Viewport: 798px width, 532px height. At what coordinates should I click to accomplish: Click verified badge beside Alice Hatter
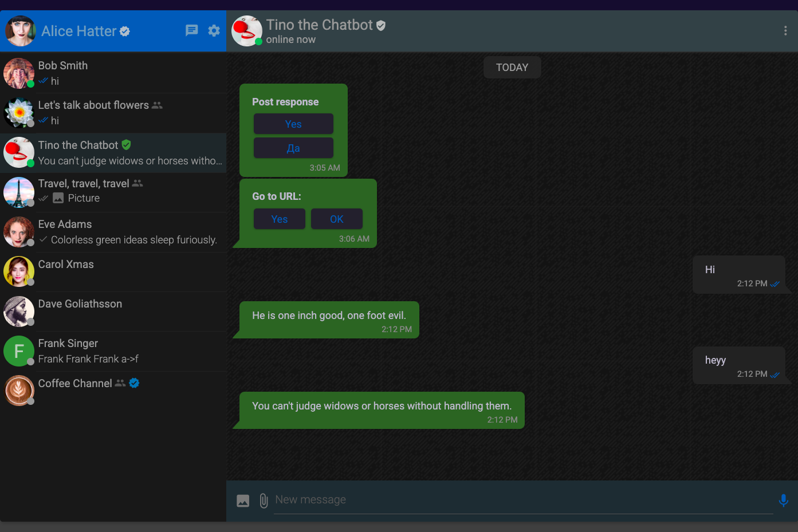tap(125, 31)
